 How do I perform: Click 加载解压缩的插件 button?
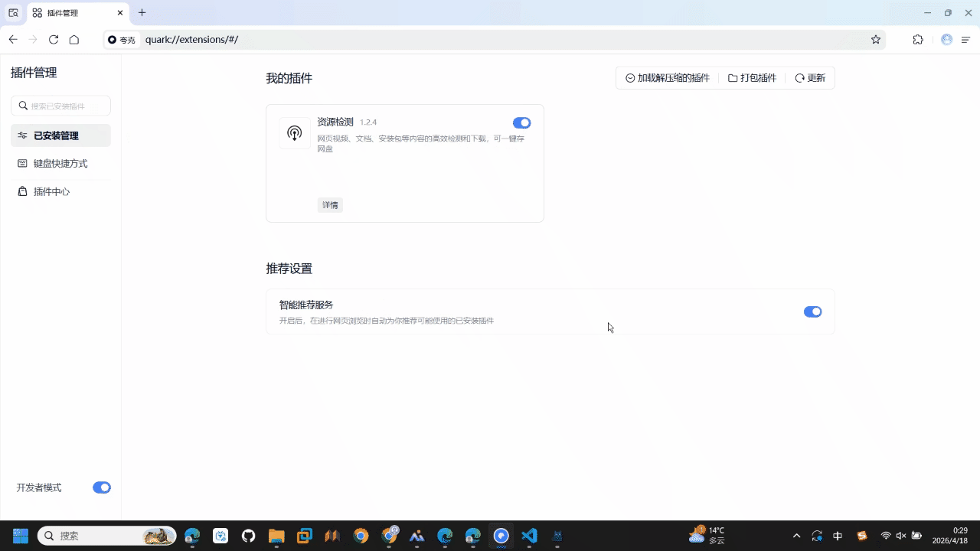point(668,78)
